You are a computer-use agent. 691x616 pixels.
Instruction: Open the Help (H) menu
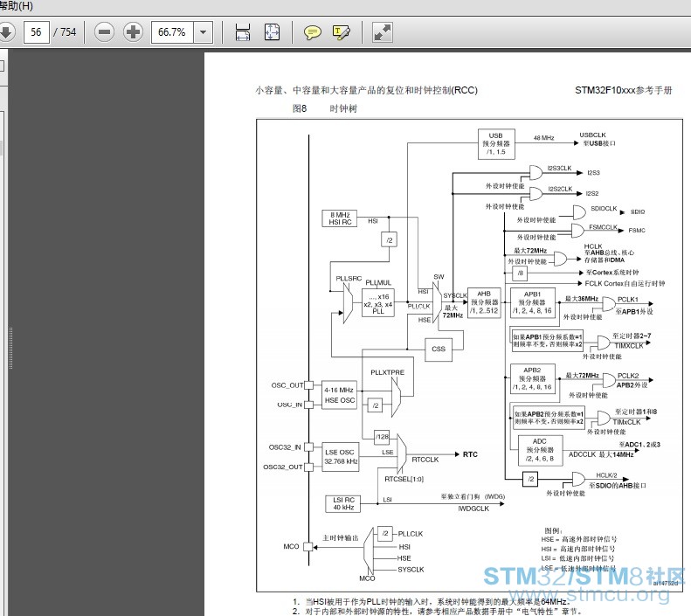pyautogui.click(x=17, y=6)
